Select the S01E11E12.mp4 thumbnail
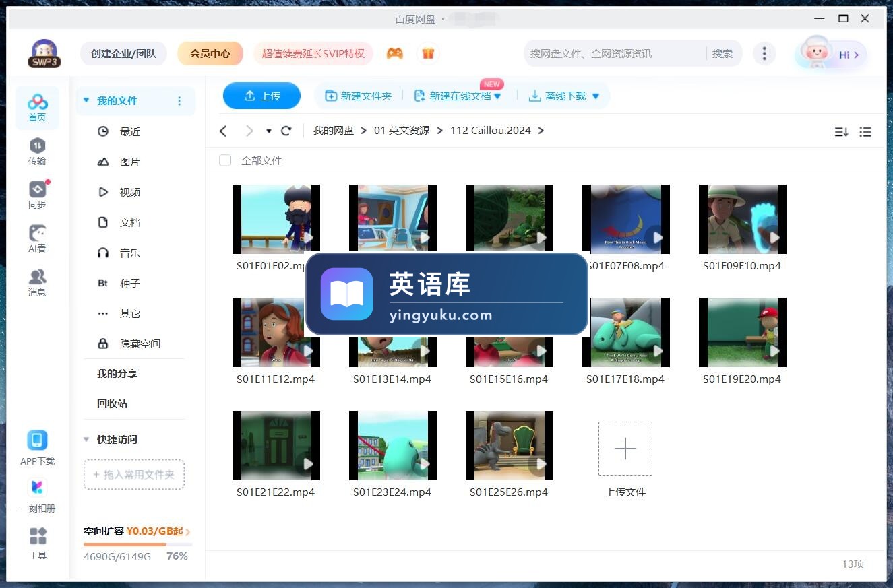The width and height of the screenshot is (893, 588). (x=276, y=332)
